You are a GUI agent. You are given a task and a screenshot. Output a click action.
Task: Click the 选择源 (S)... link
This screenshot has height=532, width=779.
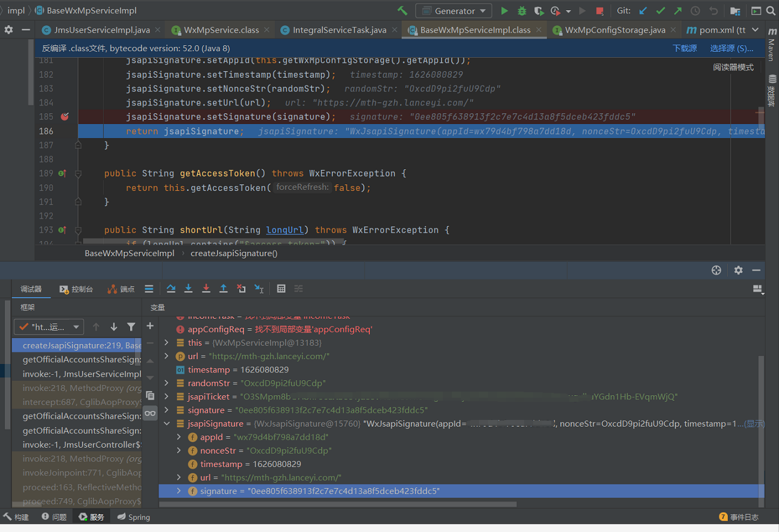pos(731,48)
